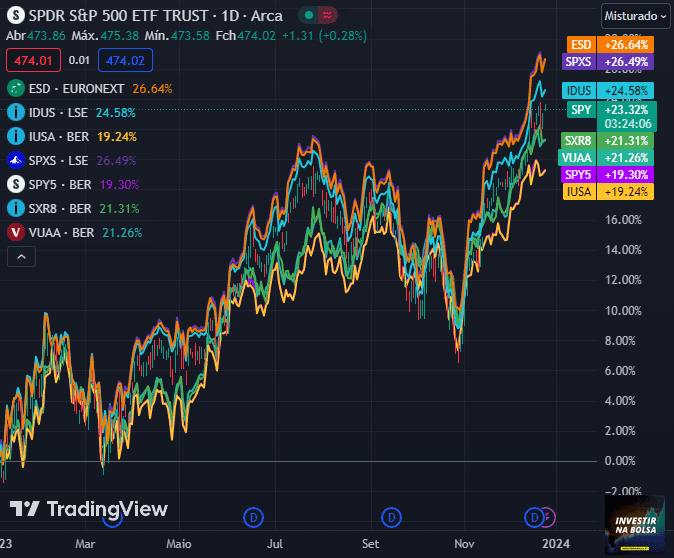Select the VUAA · BER legend text

pyautogui.click(x=61, y=233)
